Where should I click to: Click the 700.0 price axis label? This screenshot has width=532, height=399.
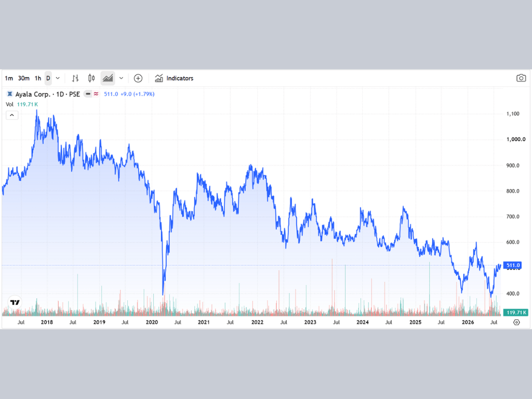coord(513,217)
